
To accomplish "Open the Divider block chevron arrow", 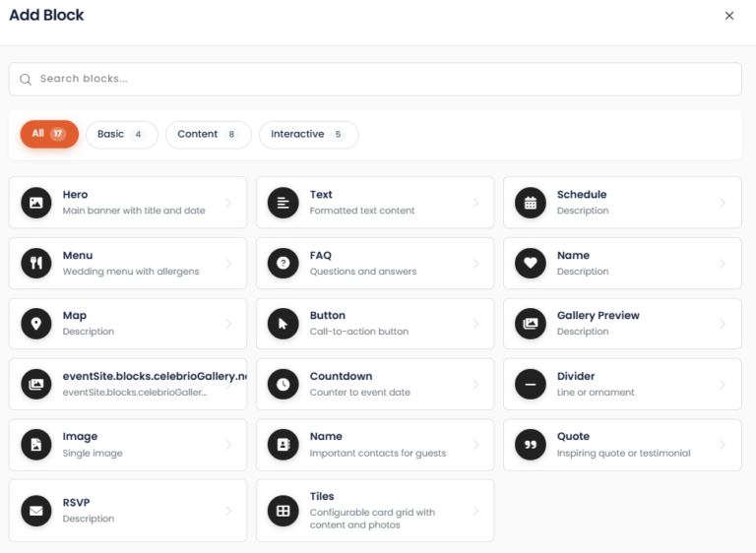I will pyautogui.click(x=723, y=384).
